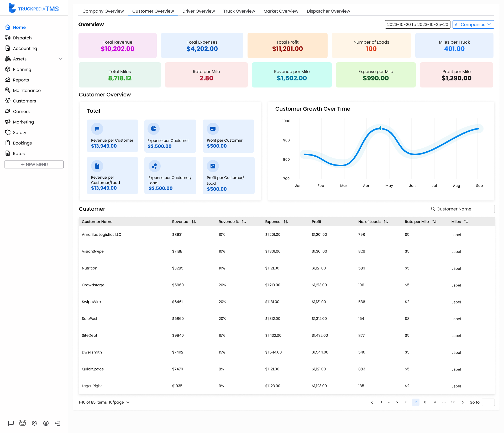Screen dimensions: 504x433
Task: Jump to page 50 in pagination
Action: point(453,402)
